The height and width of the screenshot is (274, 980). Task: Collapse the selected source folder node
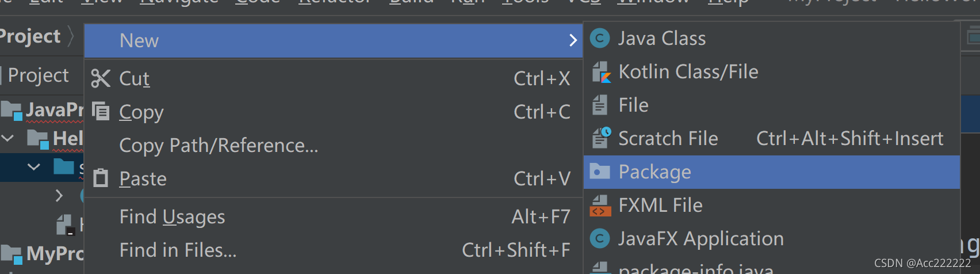point(34,167)
